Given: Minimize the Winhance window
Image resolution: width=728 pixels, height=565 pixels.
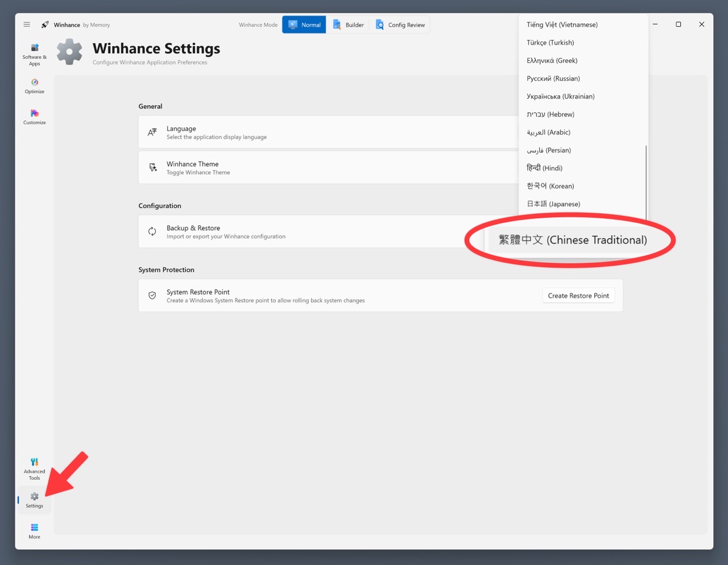Looking at the screenshot, I should (x=655, y=24).
